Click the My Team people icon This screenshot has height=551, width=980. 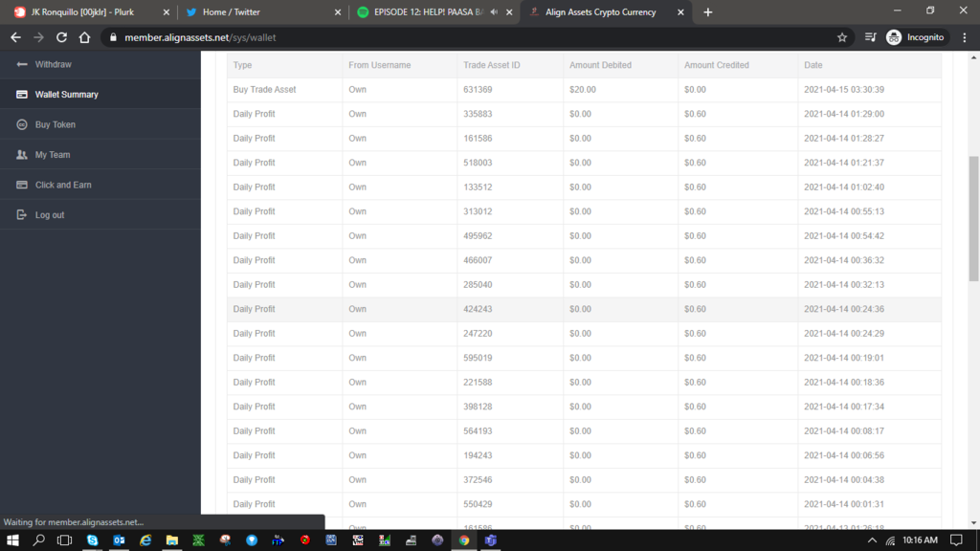coord(22,155)
